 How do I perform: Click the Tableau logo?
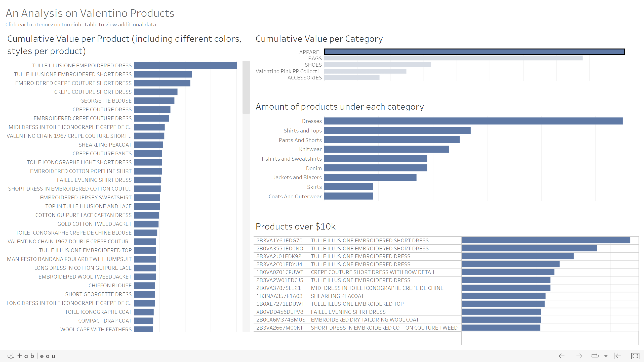[x=31, y=356]
